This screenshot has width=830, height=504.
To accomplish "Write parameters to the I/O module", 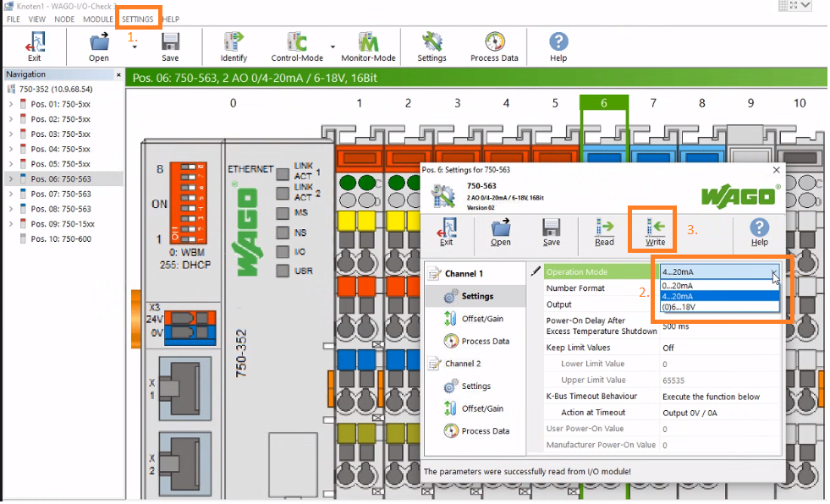I will click(x=655, y=232).
